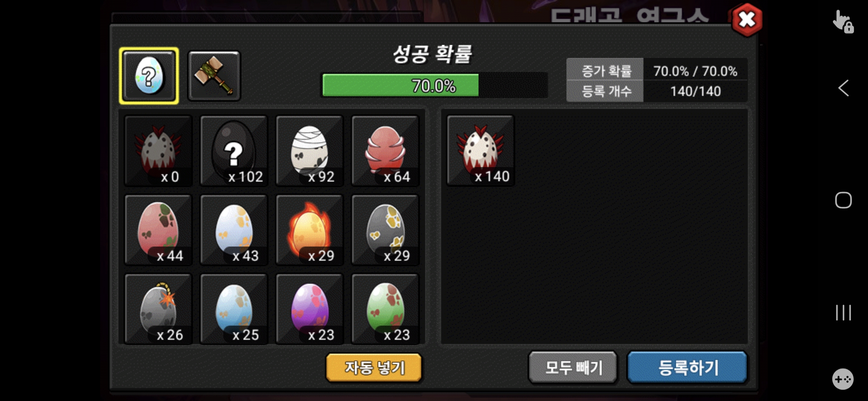The width and height of the screenshot is (868, 401).
Task: Tap the white gold-spotted egg x43
Action: pos(234,230)
